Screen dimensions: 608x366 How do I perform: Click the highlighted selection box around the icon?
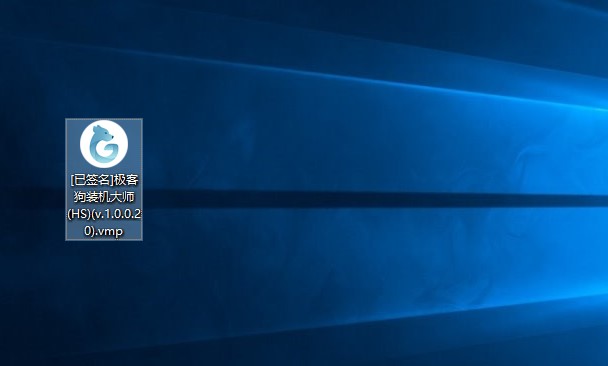coord(104,179)
